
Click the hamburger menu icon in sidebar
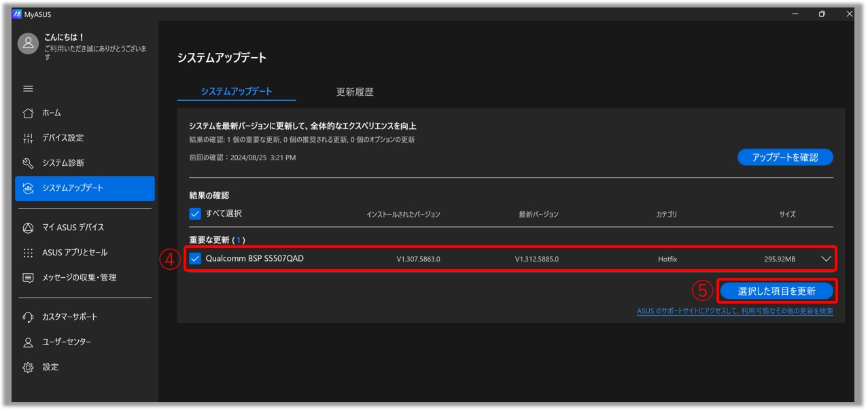[x=28, y=89]
